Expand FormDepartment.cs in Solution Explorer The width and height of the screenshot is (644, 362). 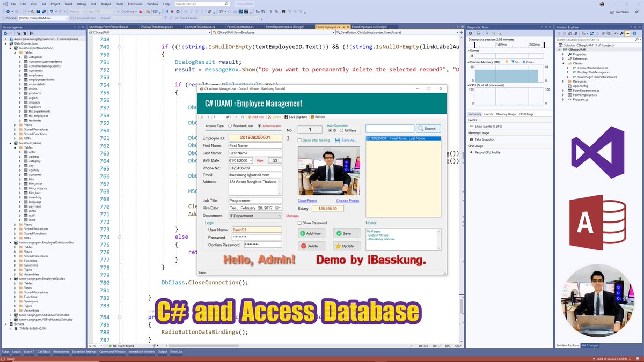563,90
